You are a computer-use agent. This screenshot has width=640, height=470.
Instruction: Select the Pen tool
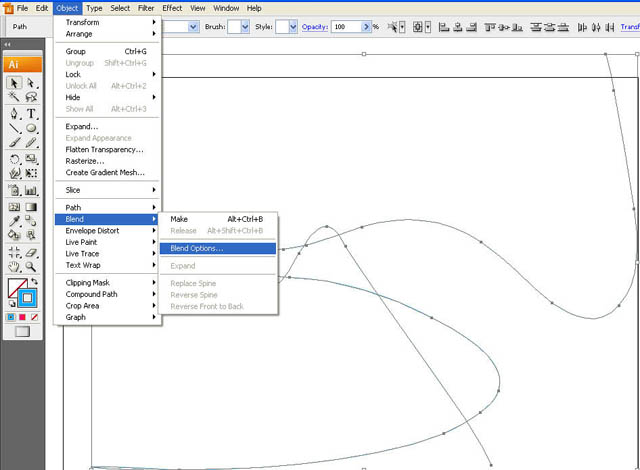(14, 113)
